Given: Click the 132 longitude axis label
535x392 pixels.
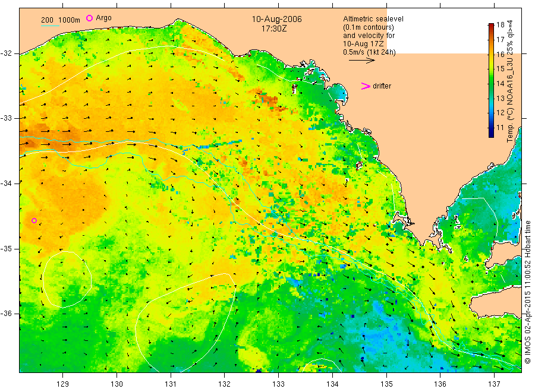Looking at the screenshot, I should pos(225,384).
